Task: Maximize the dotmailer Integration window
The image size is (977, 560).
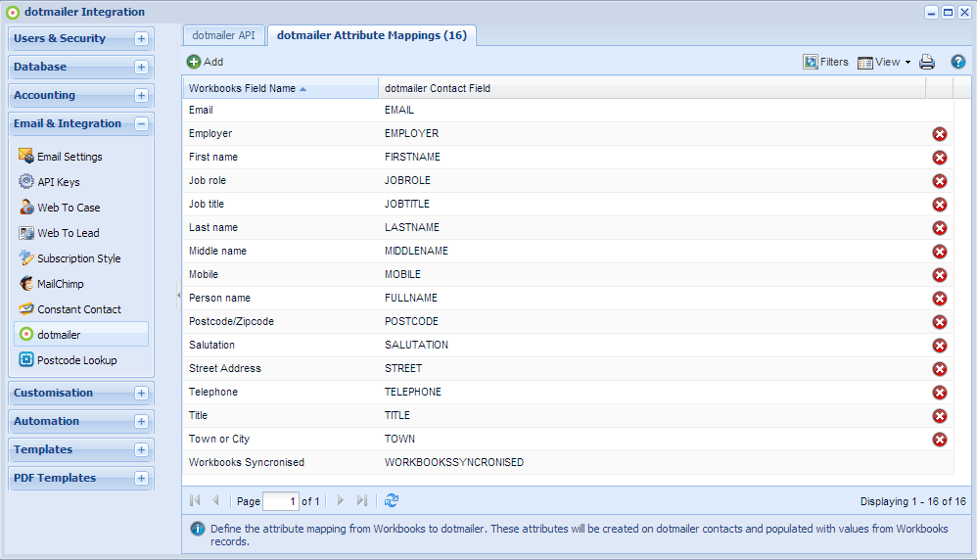Action: (948, 13)
